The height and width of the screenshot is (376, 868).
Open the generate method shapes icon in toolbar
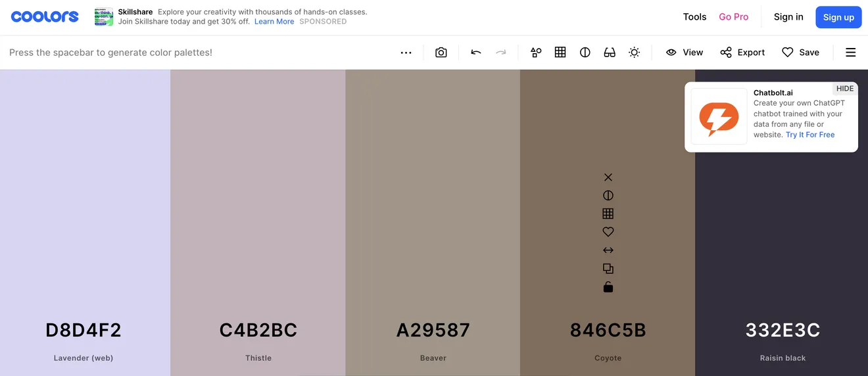click(536, 53)
